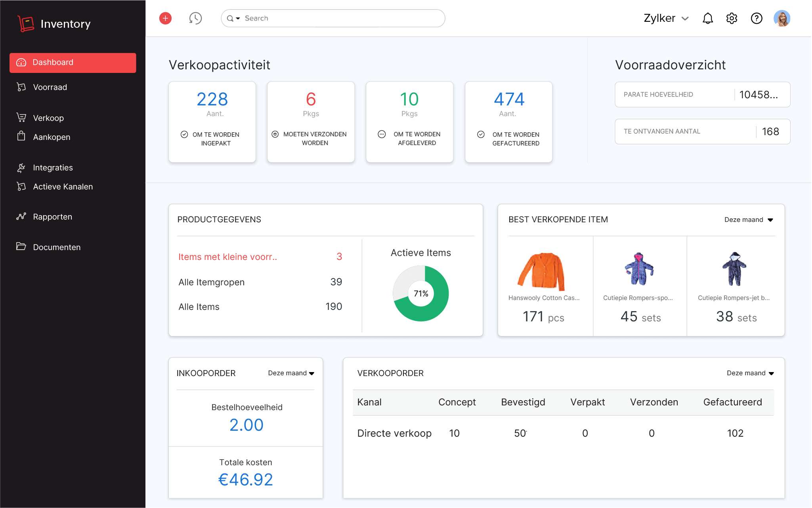Click the orange Hanswooly Cotton cardigan thumbnail
812x508 pixels.
[x=541, y=271]
